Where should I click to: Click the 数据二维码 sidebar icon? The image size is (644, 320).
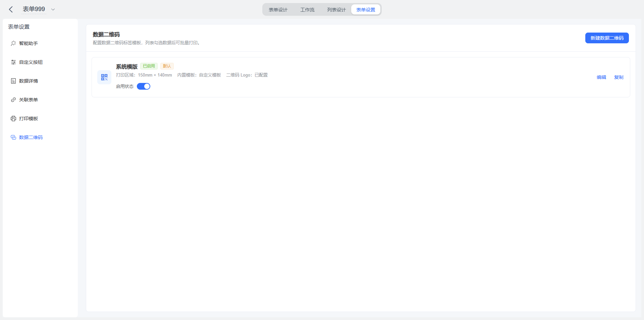[x=13, y=137]
